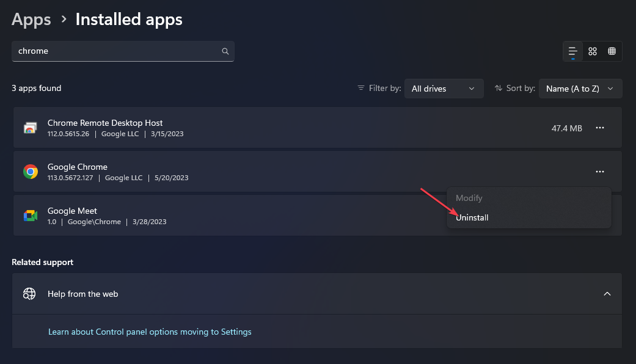
Task: Switch to table view layout
Action: 612,51
